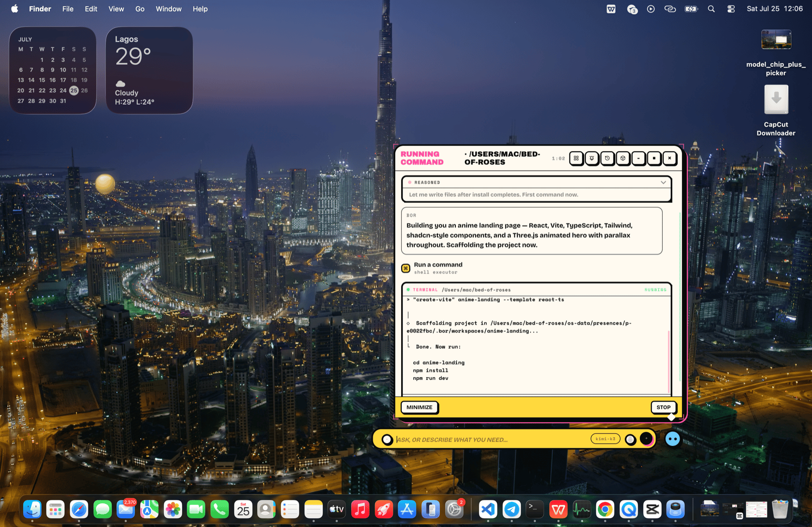The height and width of the screenshot is (527, 812).
Task: Open FaceTime in the Dock
Action: click(196, 509)
